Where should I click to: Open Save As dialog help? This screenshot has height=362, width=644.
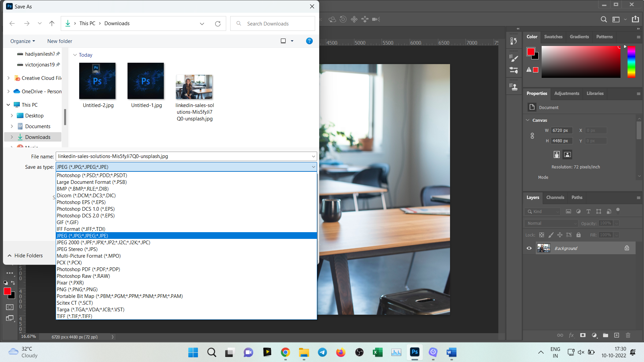(309, 41)
